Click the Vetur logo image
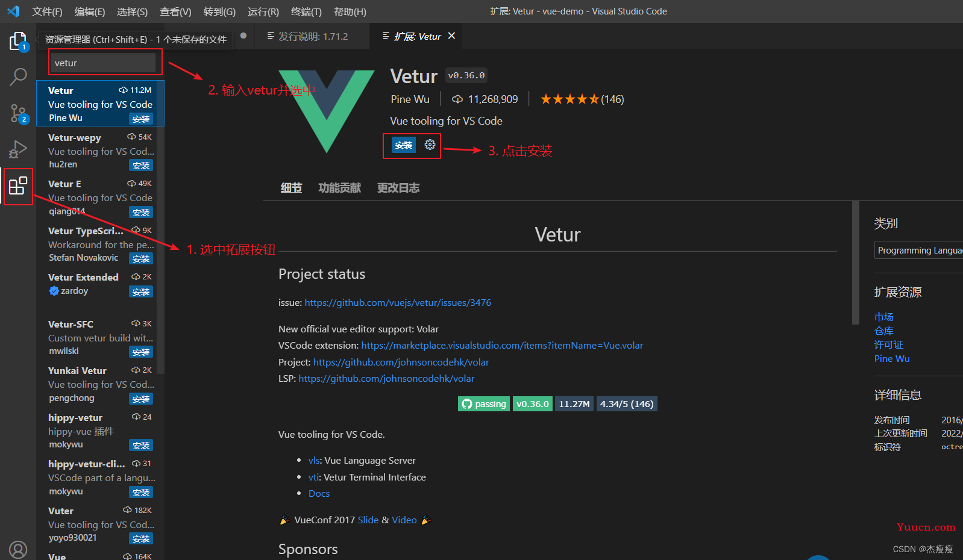The height and width of the screenshot is (560, 963). 327,111
